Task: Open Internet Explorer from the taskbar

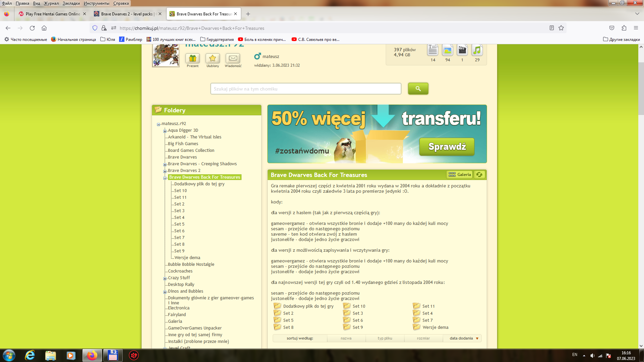Action: pyautogui.click(x=30, y=355)
